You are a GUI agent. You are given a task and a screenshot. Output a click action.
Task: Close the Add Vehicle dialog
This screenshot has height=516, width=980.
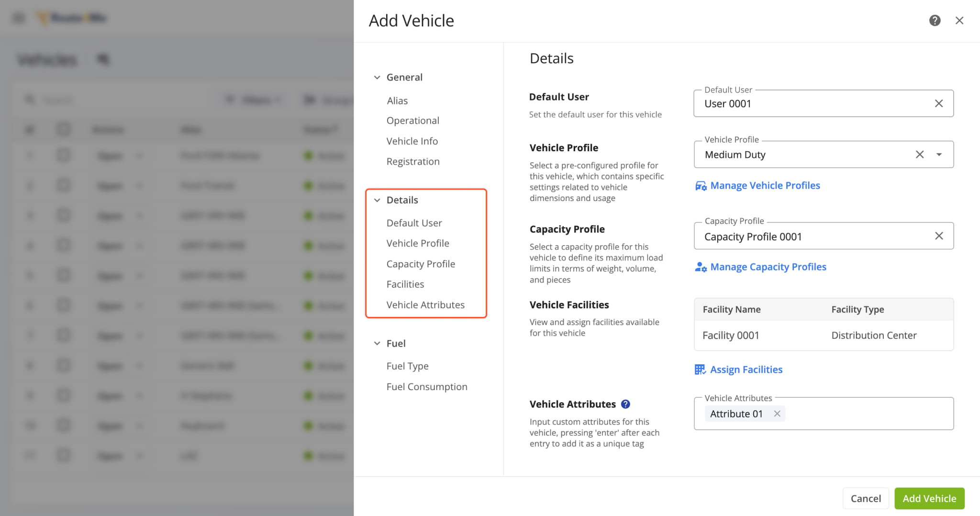959,21
